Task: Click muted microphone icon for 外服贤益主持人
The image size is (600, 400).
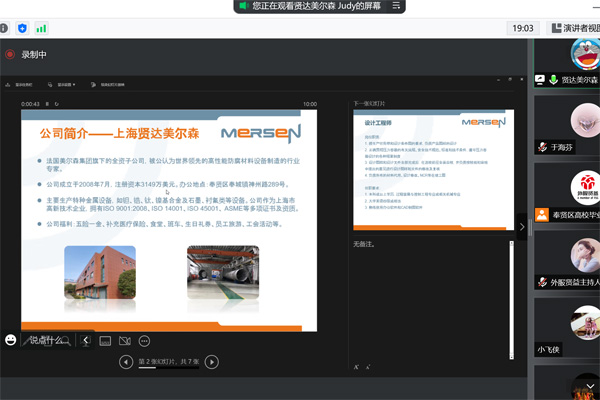Action: (x=543, y=282)
